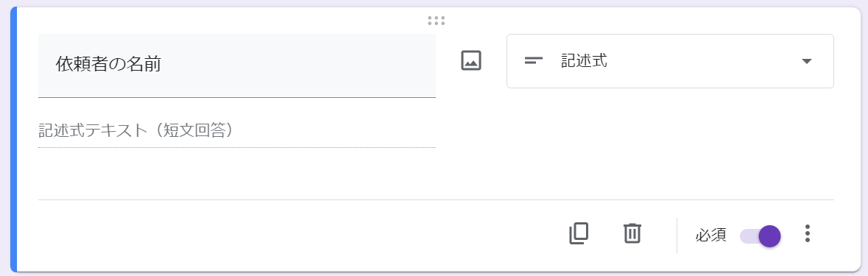Screen dimensions: 868x276
Task: Turn off the 必須 required toggle
Action: [x=760, y=236]
